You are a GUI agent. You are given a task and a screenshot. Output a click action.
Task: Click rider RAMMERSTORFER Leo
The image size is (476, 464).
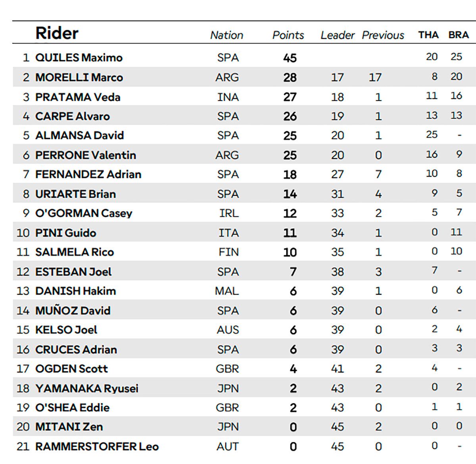click(97, 447)
